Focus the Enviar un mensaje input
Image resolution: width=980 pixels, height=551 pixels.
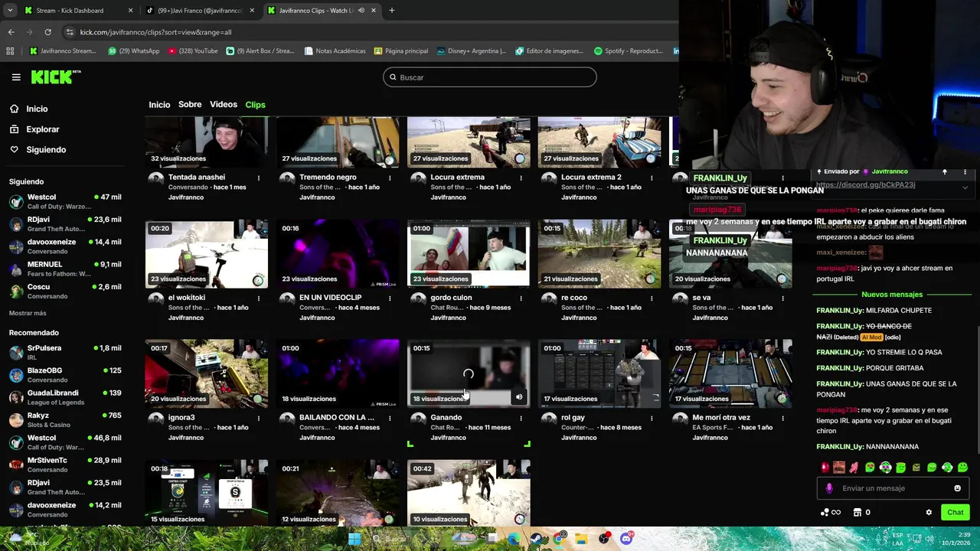[x=892, y=488]
